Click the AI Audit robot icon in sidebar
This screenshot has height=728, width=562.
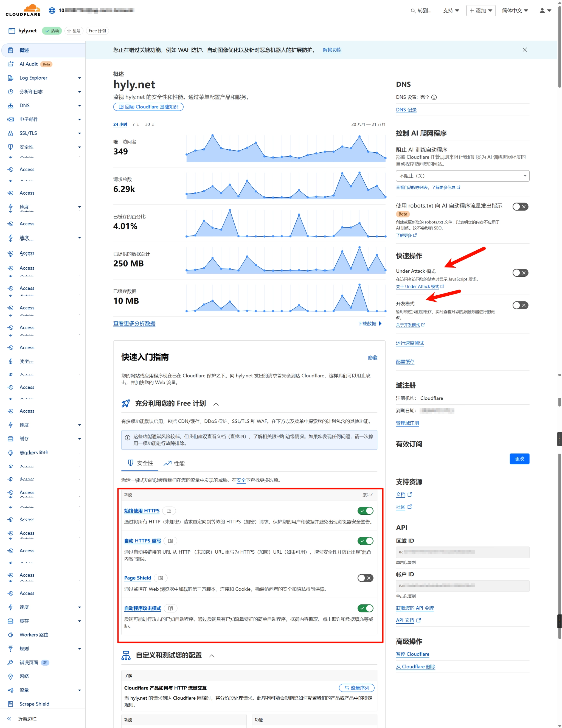11,64
